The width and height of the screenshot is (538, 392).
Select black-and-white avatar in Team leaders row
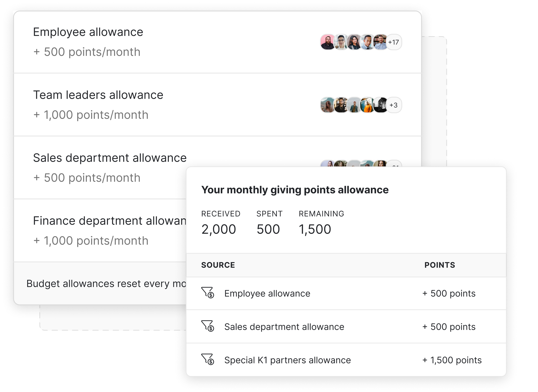[380, 105]
